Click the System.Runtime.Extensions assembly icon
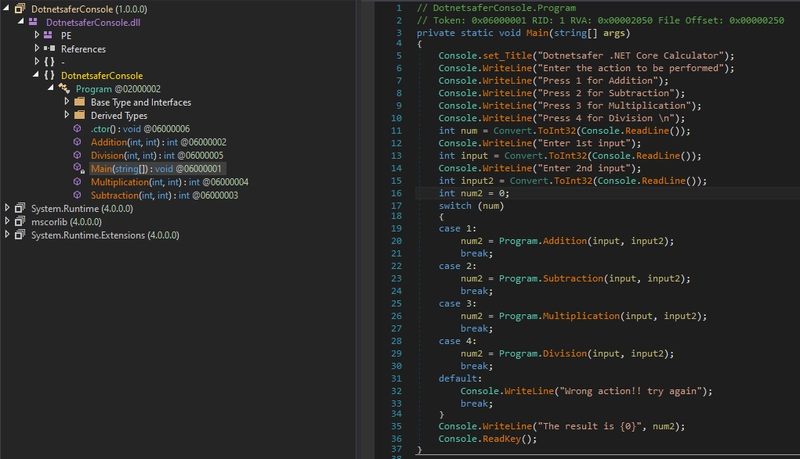 (20, 235)
